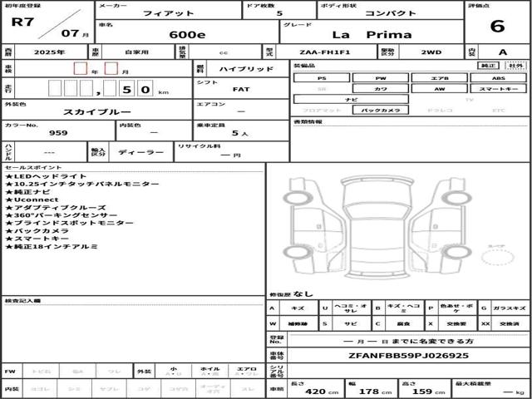
Task: Select the 純正 legend box
Action: point(488,66)
